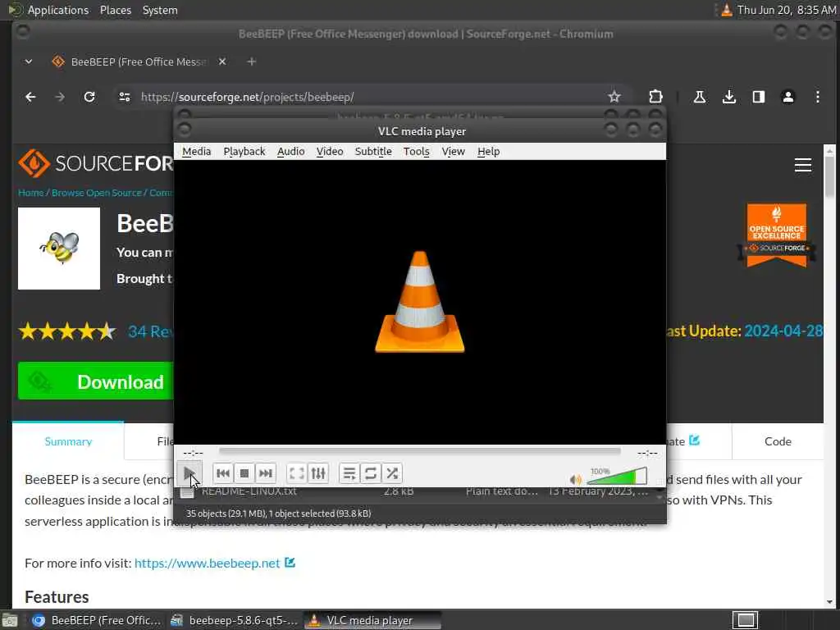Click the green Download button
The width and height of the screenshot is (840, 630).
coord(96,381)
